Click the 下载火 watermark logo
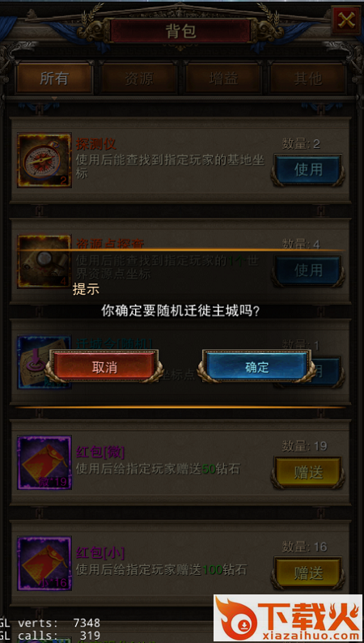 pos(288,618)
